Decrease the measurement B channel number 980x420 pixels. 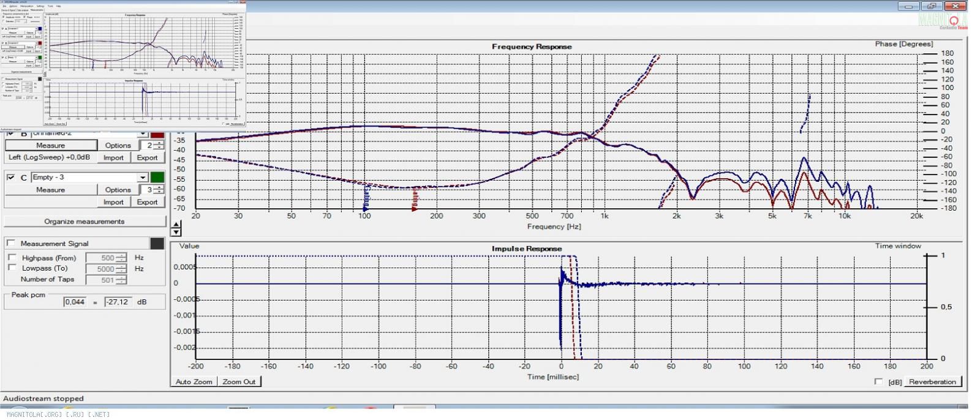tap(159, 148)
